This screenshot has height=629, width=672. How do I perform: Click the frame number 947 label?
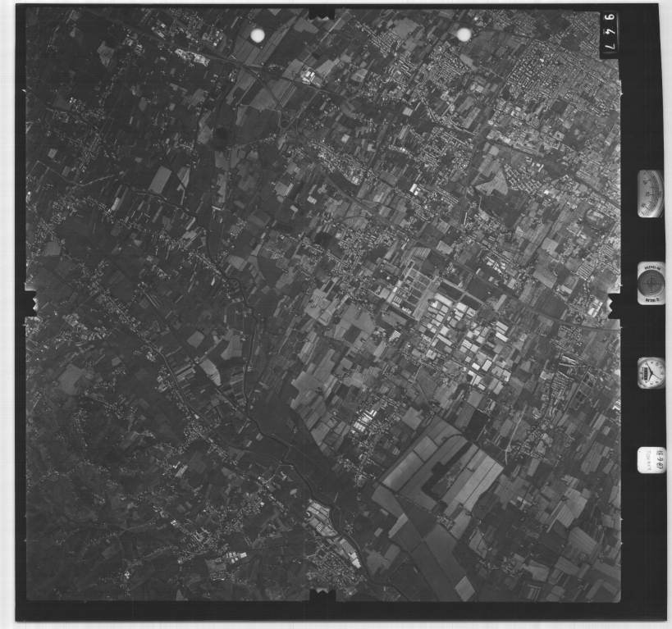point(609,35)
